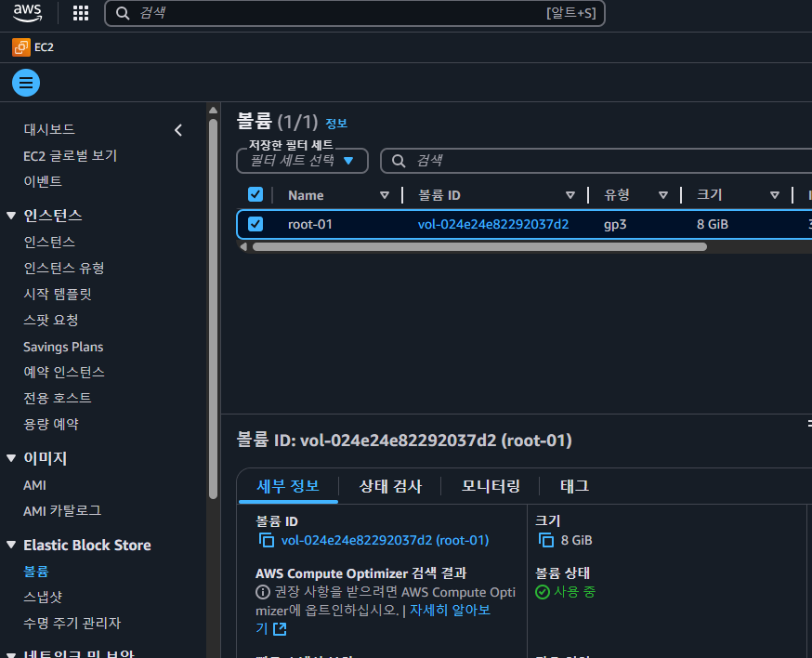Open 스냅샷 in the sidebar

[x=43, y=597]
